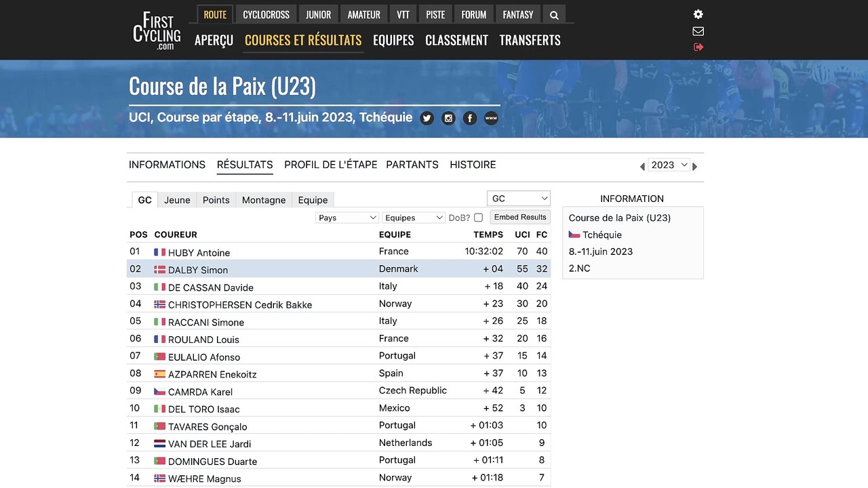The width and height of the screenshot is (868, 488).
Task: Click the red logout icon
Action: click(x=698, y=47)
